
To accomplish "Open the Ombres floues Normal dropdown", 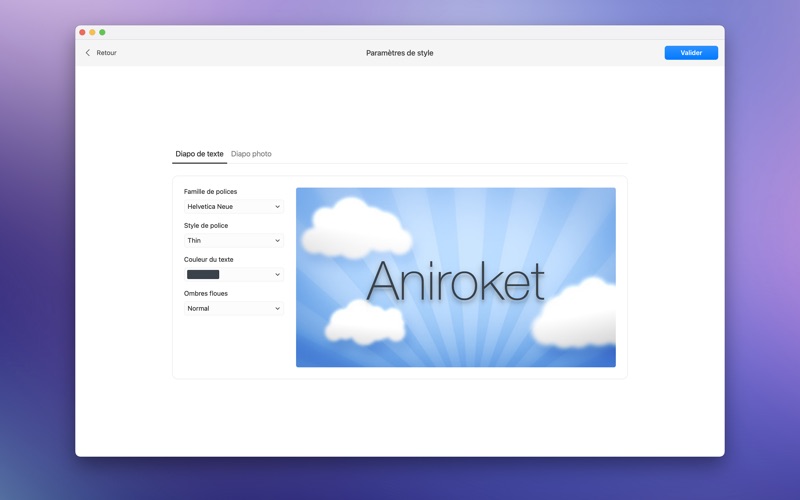I will coord(234,308).
